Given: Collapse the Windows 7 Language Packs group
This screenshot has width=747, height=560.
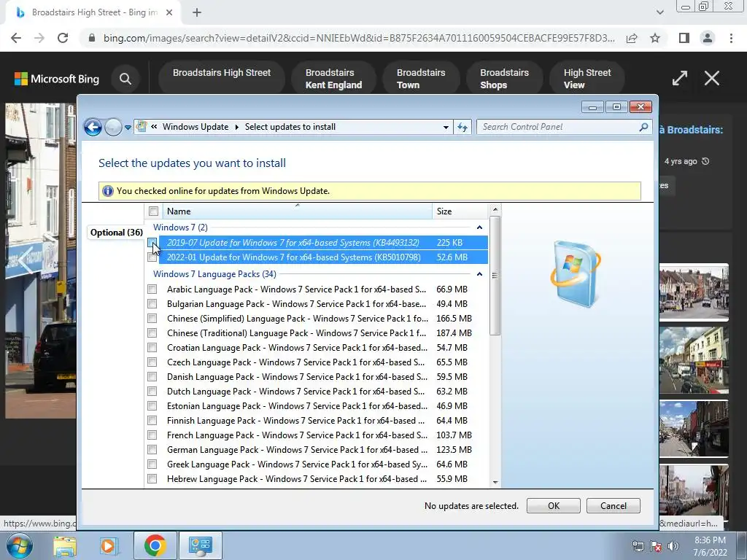Looking at the screenshot, I should tap(479, 274).
